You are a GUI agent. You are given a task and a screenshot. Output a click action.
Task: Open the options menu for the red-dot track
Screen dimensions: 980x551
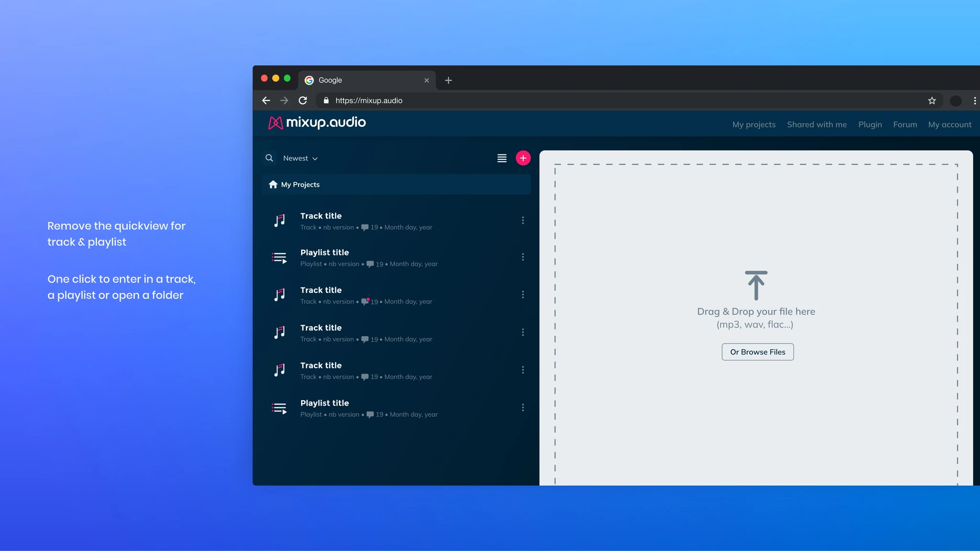click(x=523, y=295)
